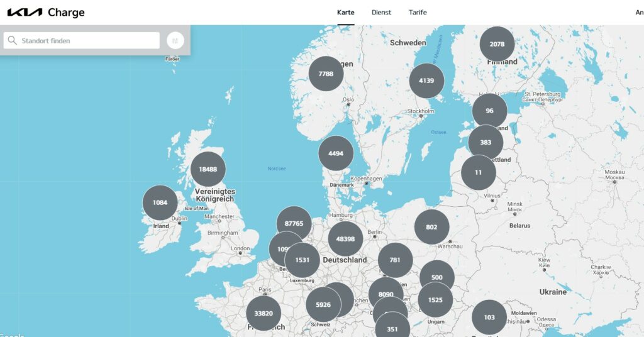644x337 pixels.
Task: Click the Schweden country label
Action: (x=408, y=43)
